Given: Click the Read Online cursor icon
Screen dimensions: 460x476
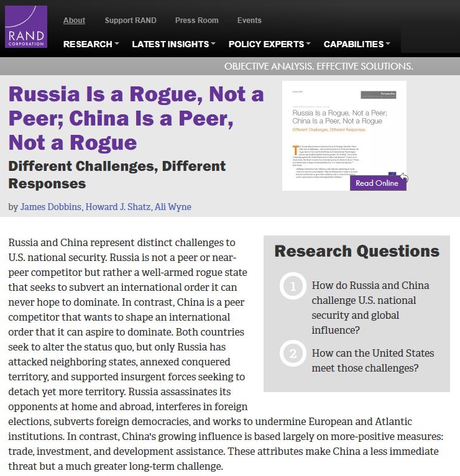Looking at the screenshot, I should point(403,179).
